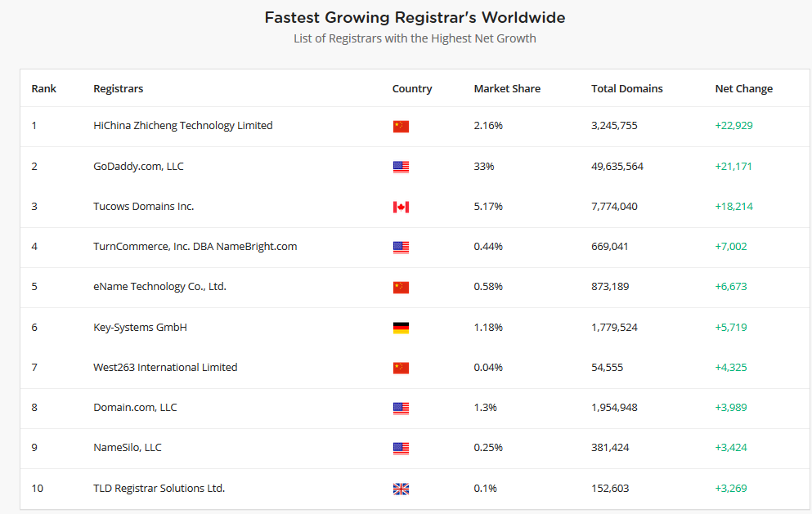Click the US flag in TurnCommerce row

coord(401,248)
